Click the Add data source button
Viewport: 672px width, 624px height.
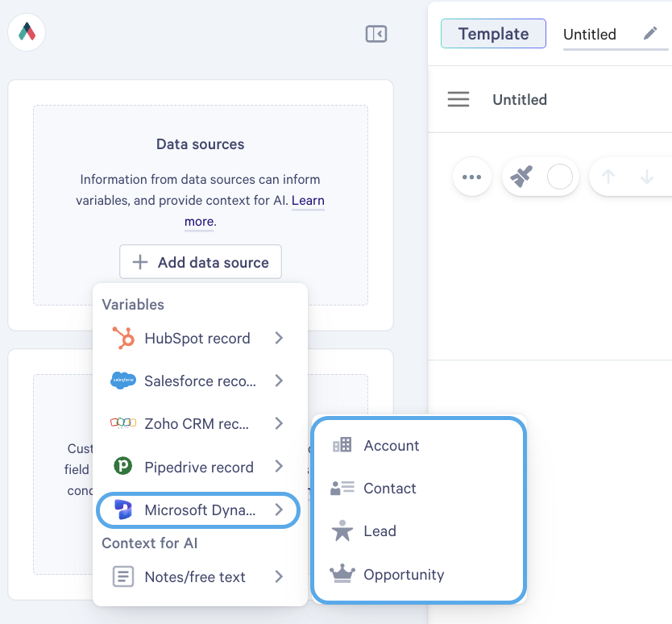click(200, 261)
